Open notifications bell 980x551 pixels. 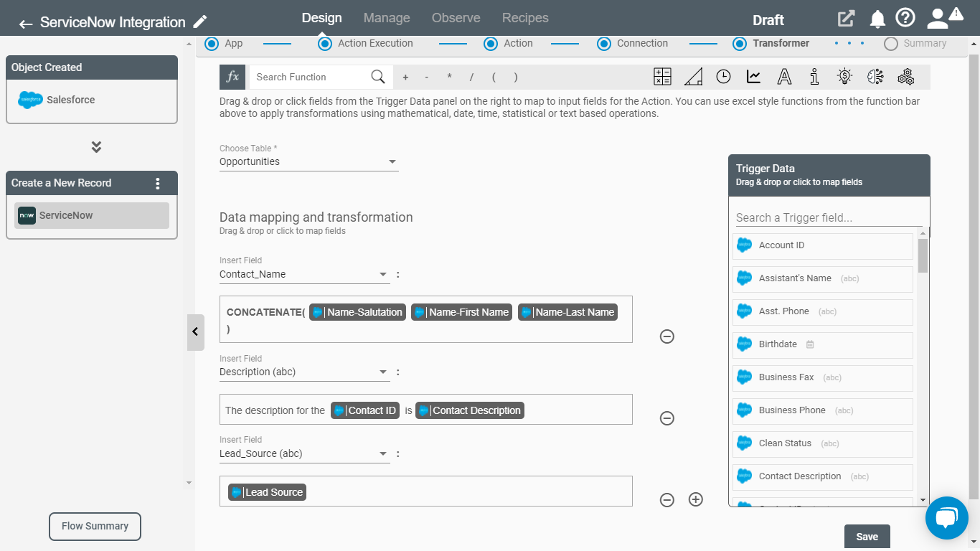pos(877,19)
